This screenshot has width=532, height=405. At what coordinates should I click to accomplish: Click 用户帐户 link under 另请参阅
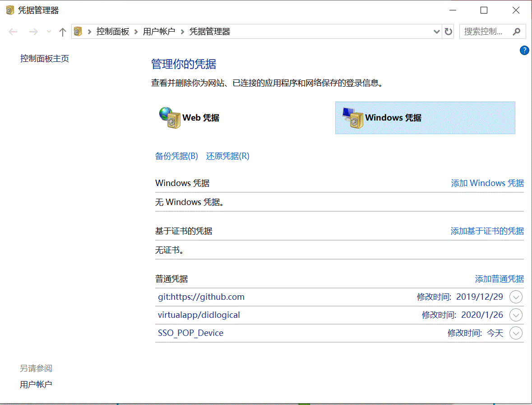tap(36, 385)
